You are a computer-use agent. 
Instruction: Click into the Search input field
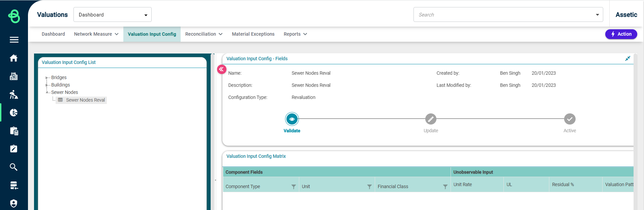[x=504, y=15]
